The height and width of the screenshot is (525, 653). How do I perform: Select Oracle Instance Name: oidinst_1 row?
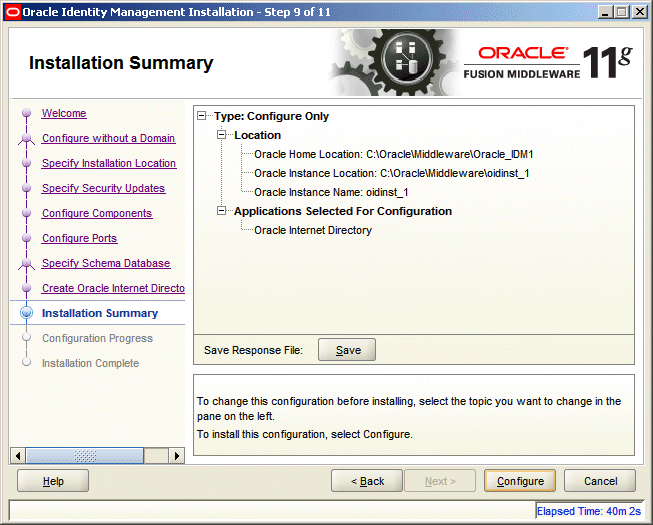pyautogui.click(x=331, y=192)
